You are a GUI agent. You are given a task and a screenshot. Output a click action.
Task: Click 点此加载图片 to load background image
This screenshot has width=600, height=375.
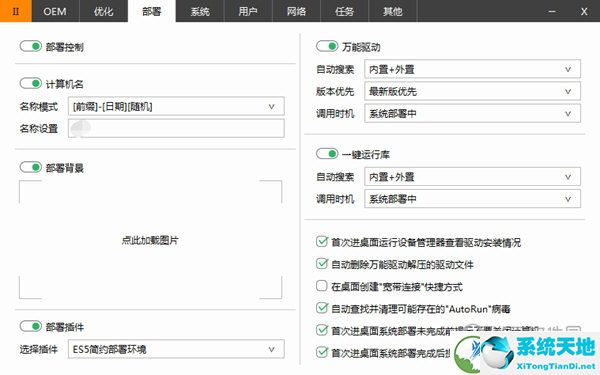click(x=150, y=240)
